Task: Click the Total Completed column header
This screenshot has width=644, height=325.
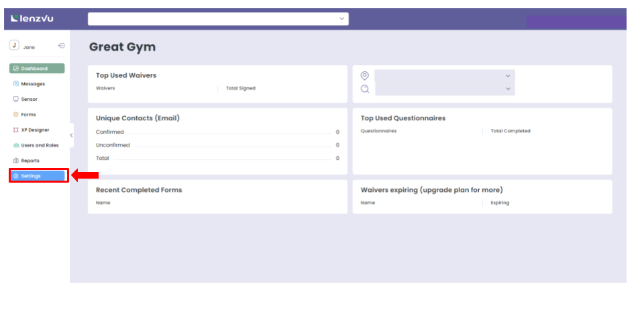Action: (x=511, y=131)
